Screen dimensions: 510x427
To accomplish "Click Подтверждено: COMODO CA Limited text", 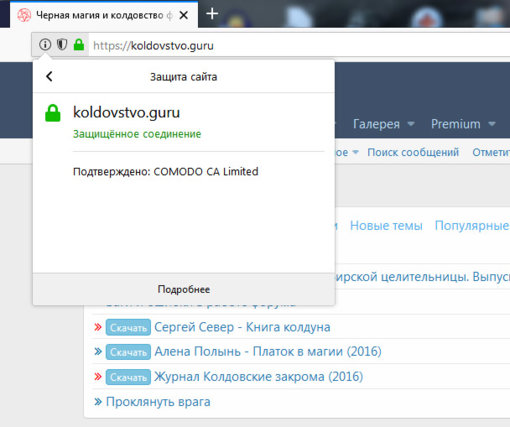I will pyautogui.click(x=166, y=172).
